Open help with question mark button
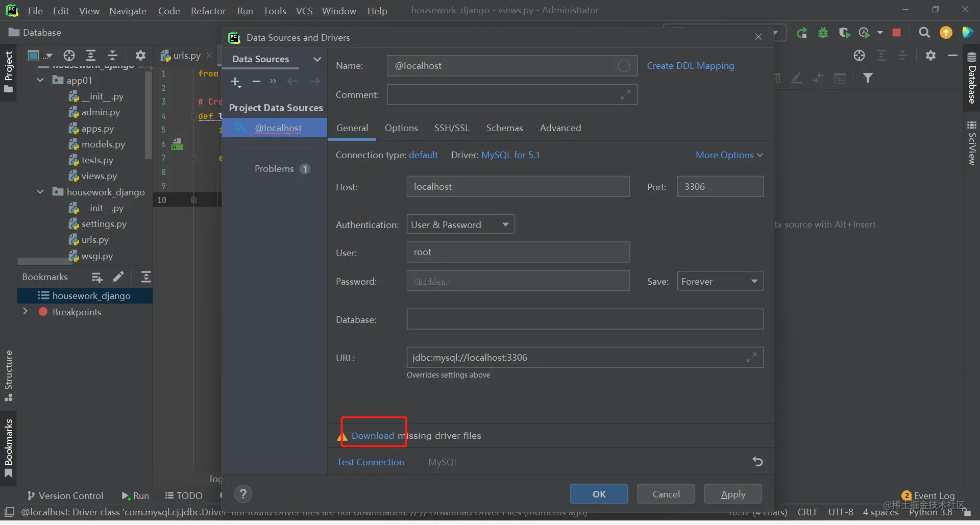980x525 pixels. coord(243,494)
